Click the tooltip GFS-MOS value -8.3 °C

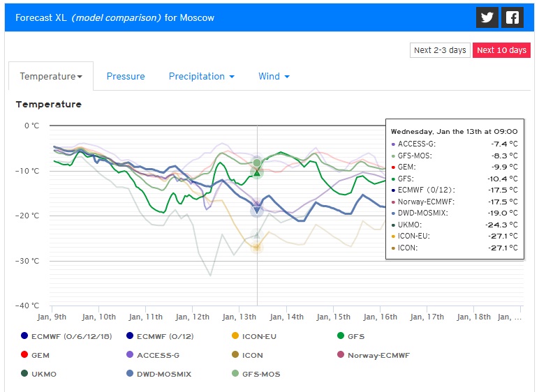tap(504, 156)
